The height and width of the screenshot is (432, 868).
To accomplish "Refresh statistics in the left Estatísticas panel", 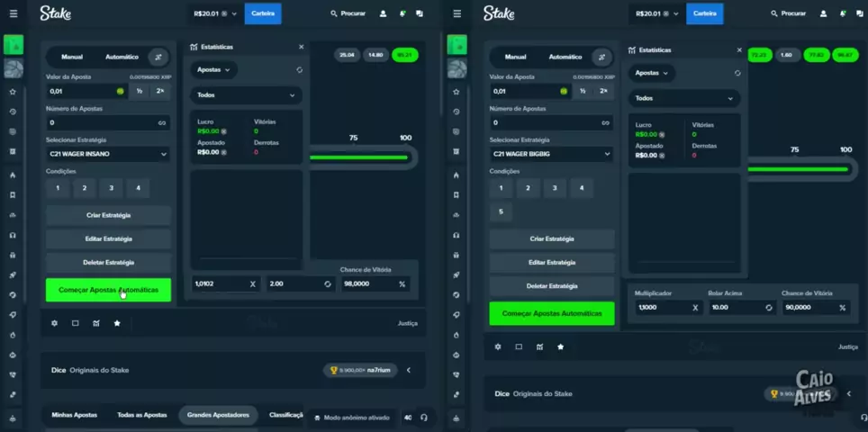I will [x=299, y=69].
